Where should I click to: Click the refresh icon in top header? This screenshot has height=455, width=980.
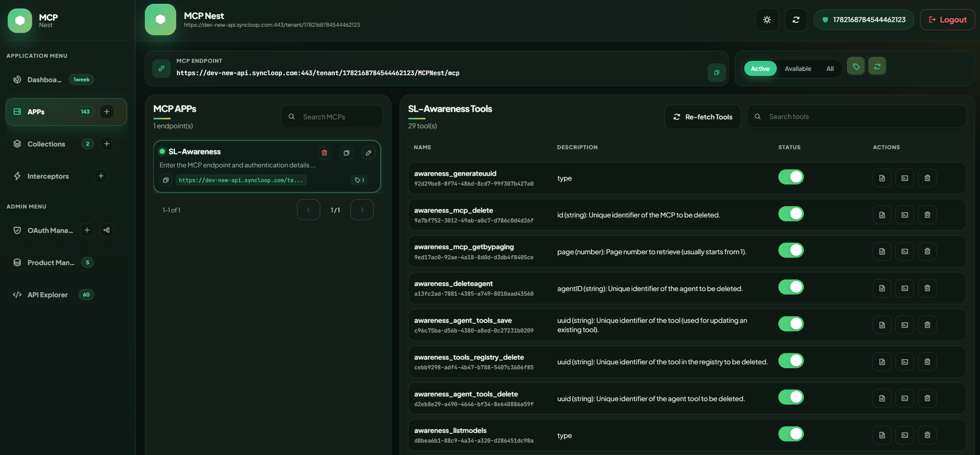(796, 20)
